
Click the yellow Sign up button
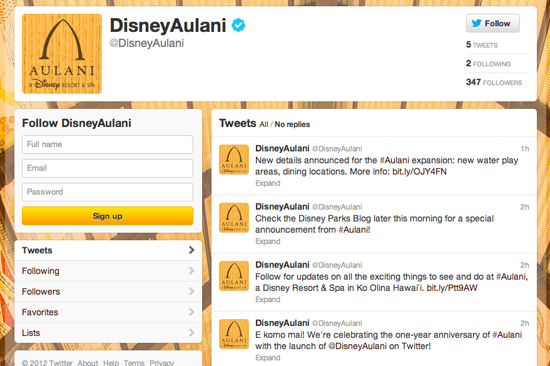pos(107,216)
